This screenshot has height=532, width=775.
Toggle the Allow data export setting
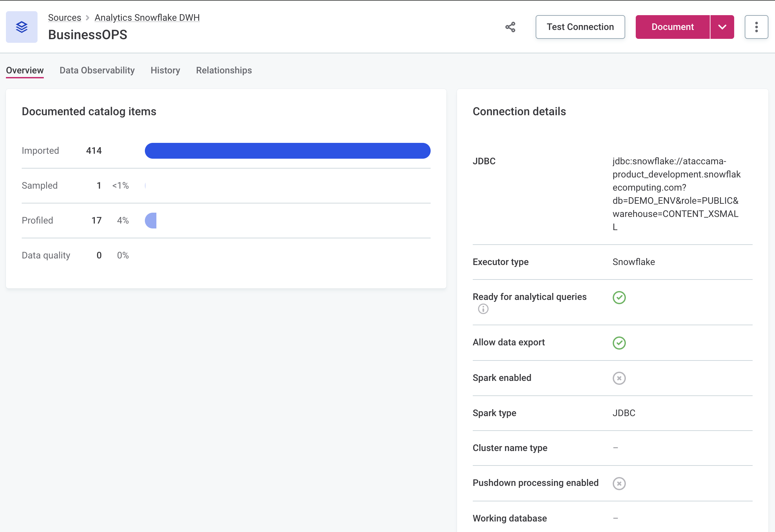(620, 342)
